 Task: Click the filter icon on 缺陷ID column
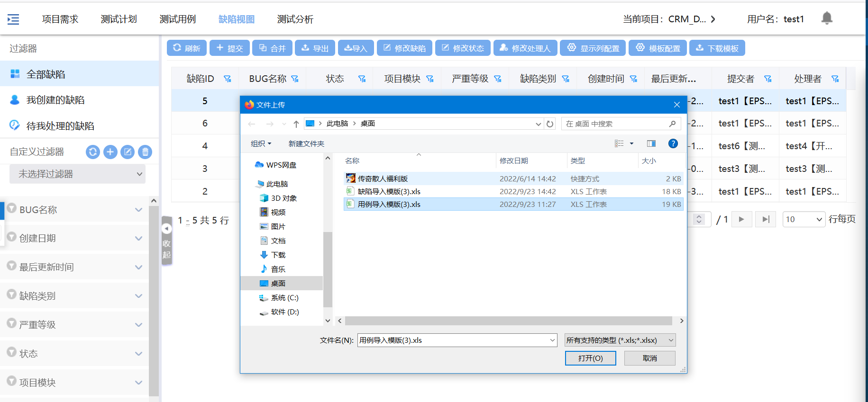coord(228,79)
